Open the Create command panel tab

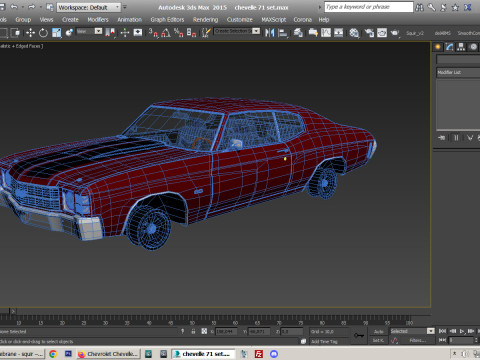pyautogui.click(x=438, y=47)
